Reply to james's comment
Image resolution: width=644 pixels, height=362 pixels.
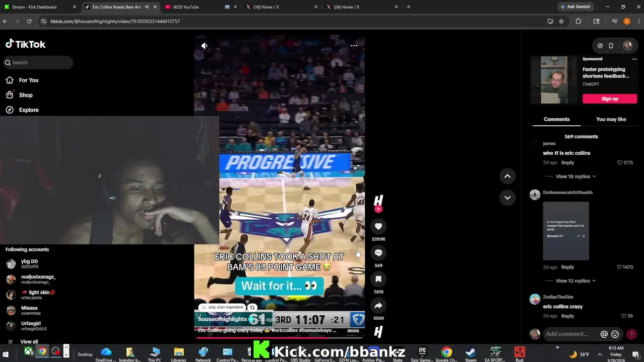[x=568, y=162]
